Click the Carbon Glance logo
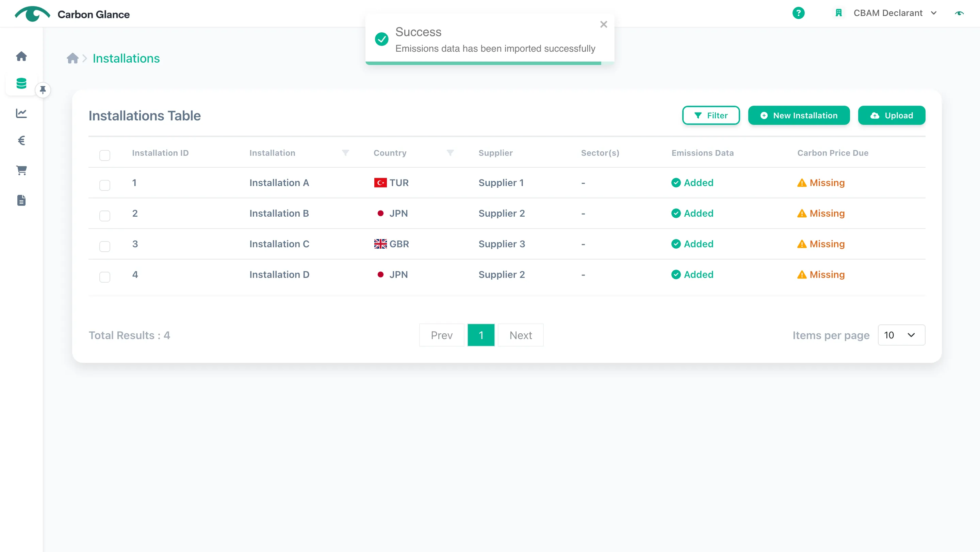 point(72,14)
